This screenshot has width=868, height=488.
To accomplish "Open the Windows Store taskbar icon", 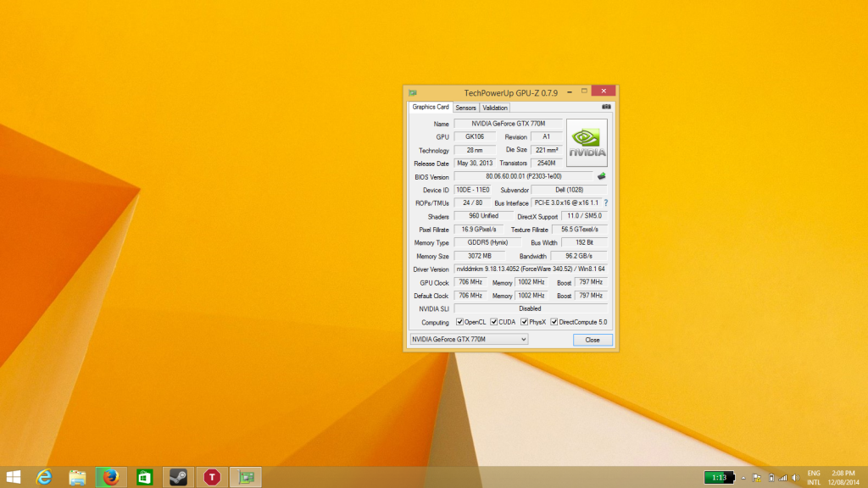I will click(x=144, y=477).
